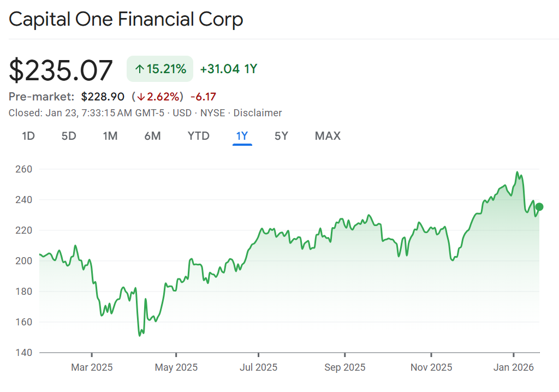Image resolution: width=559 pixels, height=392 pixels.
Task: Switch to the 5D range tab
Action: pyautogui.click(x=69, y=136)
